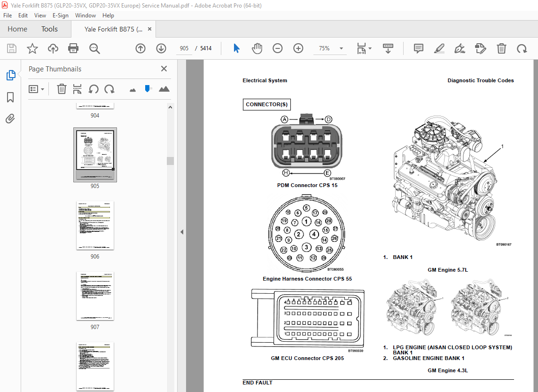Rotate thumbnails clockwise in panel

coord(109,89)
